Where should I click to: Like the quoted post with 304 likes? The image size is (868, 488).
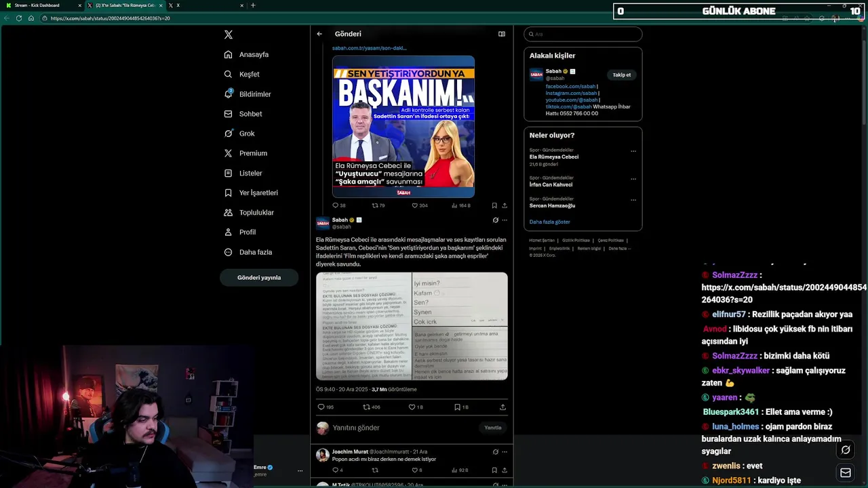(420, 205)
